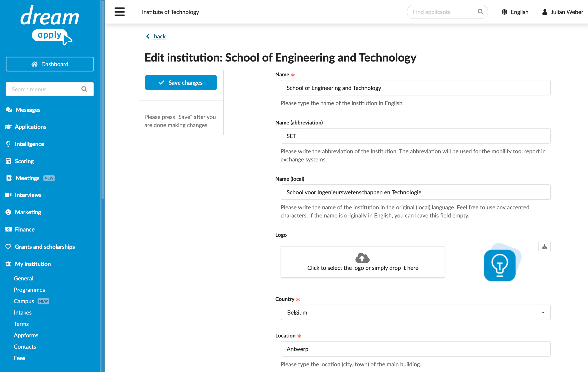Collapse the My institution menu
The width and height of the screenshot is (588, 372).
point(33,264)
